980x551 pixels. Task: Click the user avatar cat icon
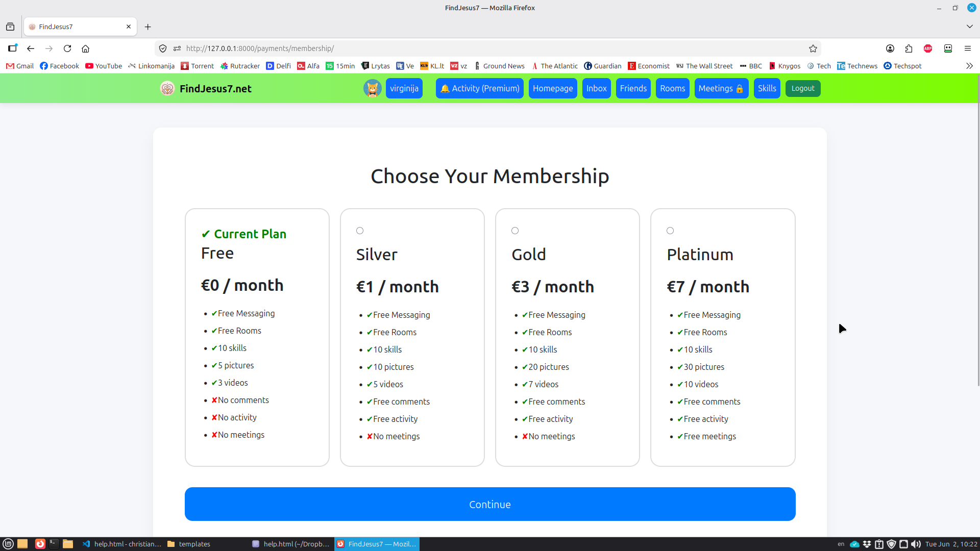(373, 88)
